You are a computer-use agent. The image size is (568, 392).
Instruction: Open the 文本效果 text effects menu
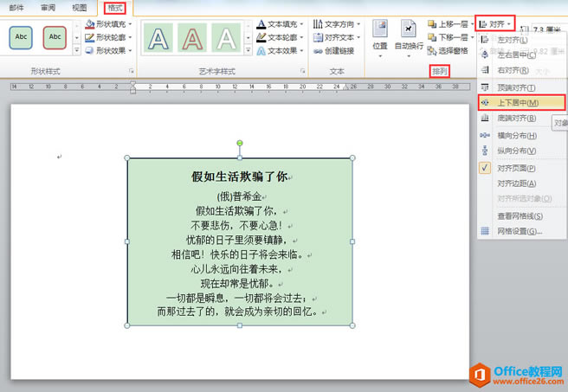pyautogui.click(x=280, y=51)
